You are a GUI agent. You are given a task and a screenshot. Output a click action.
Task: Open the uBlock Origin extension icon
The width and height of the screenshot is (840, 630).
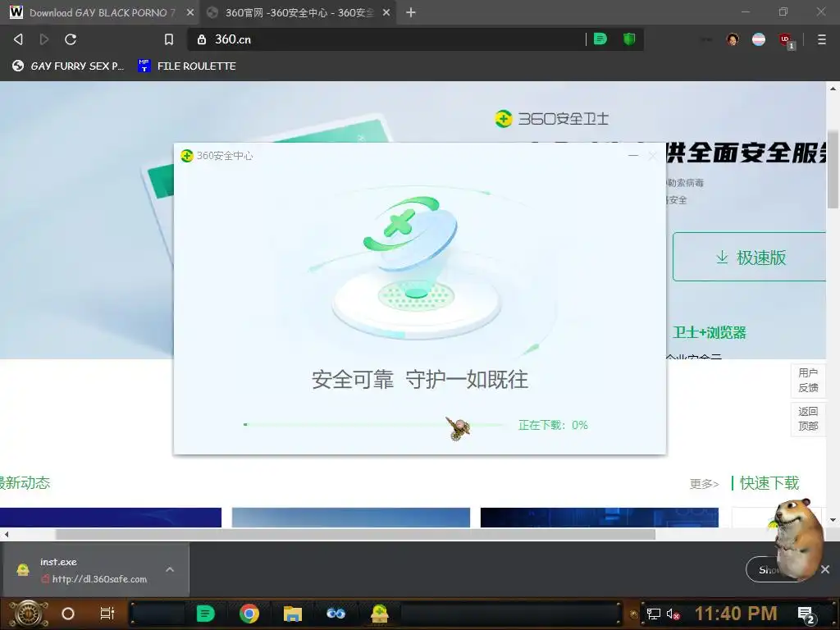[x=786, y=39]
